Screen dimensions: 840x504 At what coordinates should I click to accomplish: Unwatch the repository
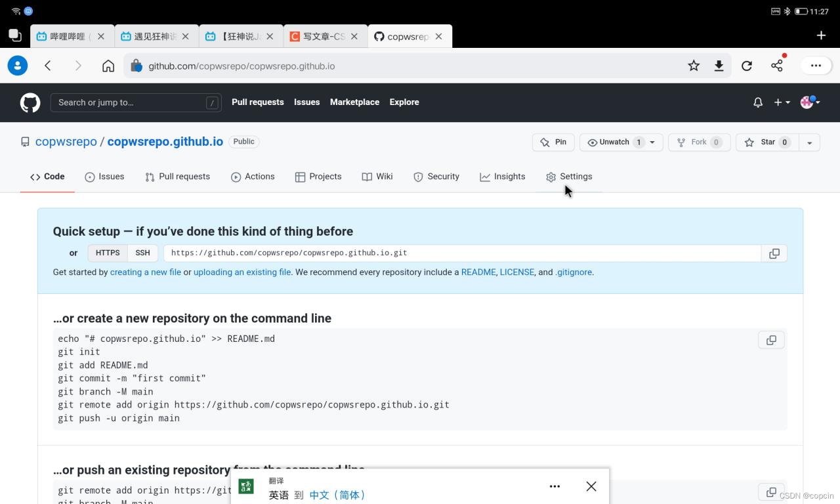[614, 142]
